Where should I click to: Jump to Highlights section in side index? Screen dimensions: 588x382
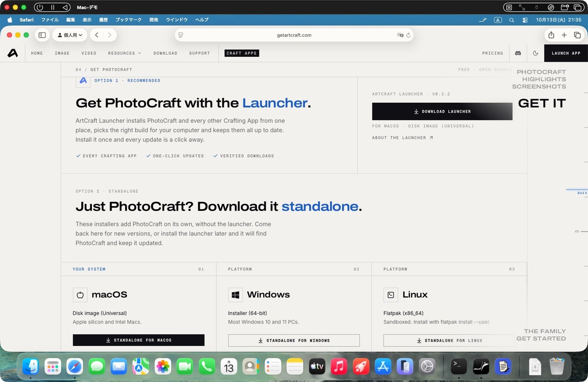(x=544, y=79)
